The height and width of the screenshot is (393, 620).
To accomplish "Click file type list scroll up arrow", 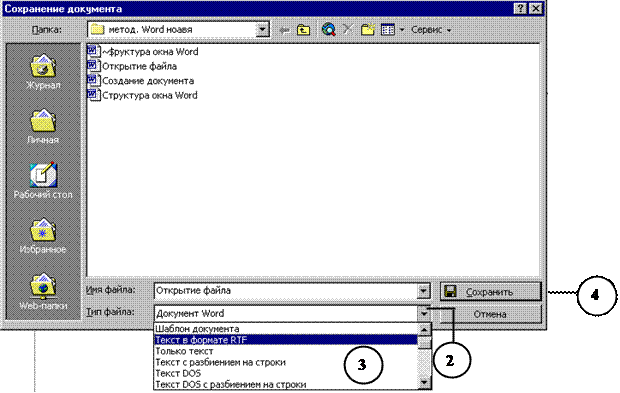I will tap(424, 329).
